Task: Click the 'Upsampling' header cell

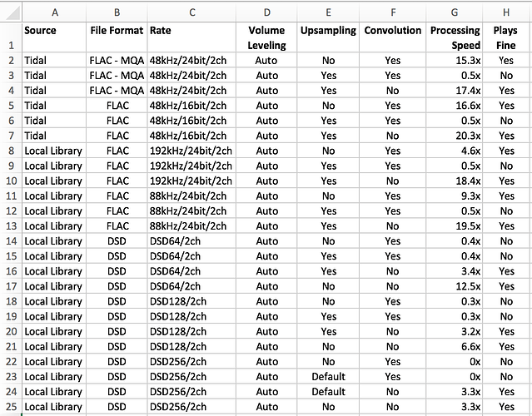Action: (x=328, y=37)
